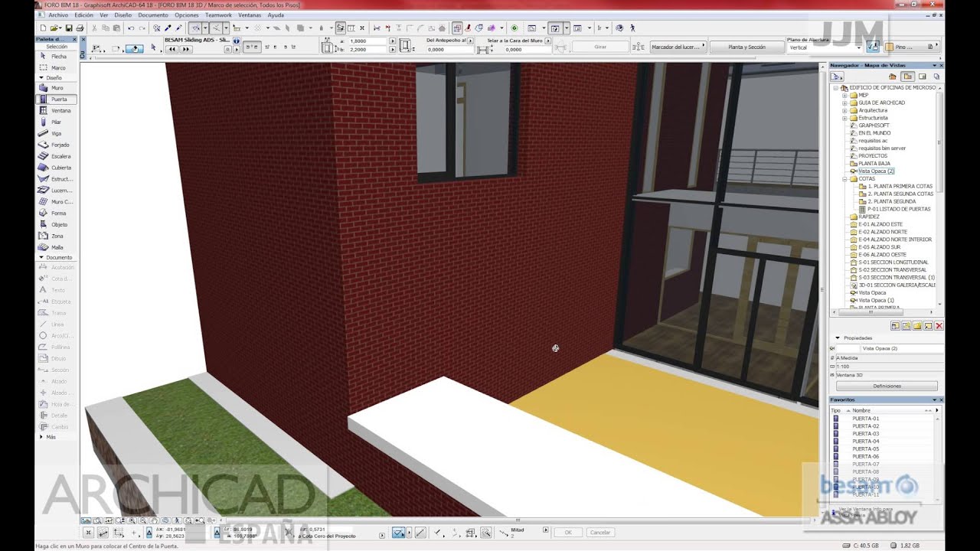Delete view with the red X icon
Viewport: 980px width, 551px height.
pyautogui.click(x=939, y=326)
